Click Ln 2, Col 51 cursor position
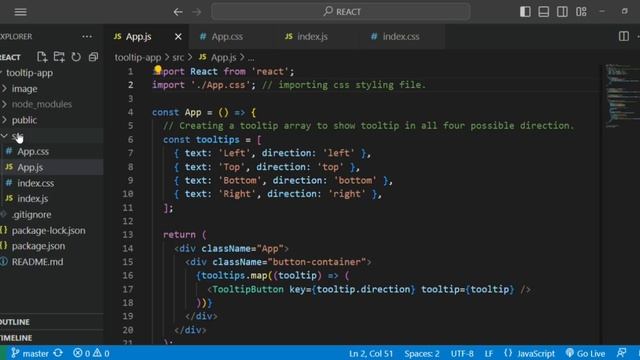The height and width of the screenshot is (360, 640). 371,353
